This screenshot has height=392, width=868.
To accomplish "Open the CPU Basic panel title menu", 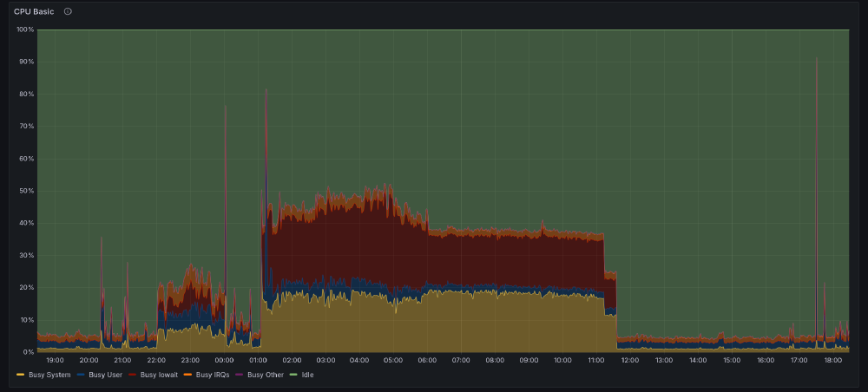I will point(34,11).
